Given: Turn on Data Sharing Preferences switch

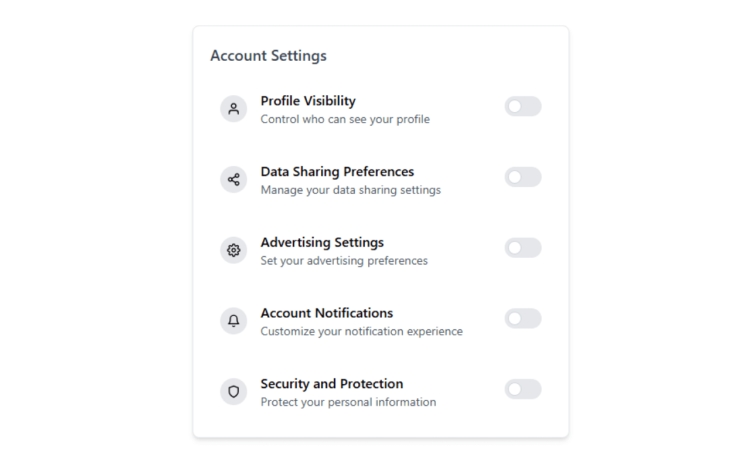Looking at the screenshot, I should (x=523, y=177).
